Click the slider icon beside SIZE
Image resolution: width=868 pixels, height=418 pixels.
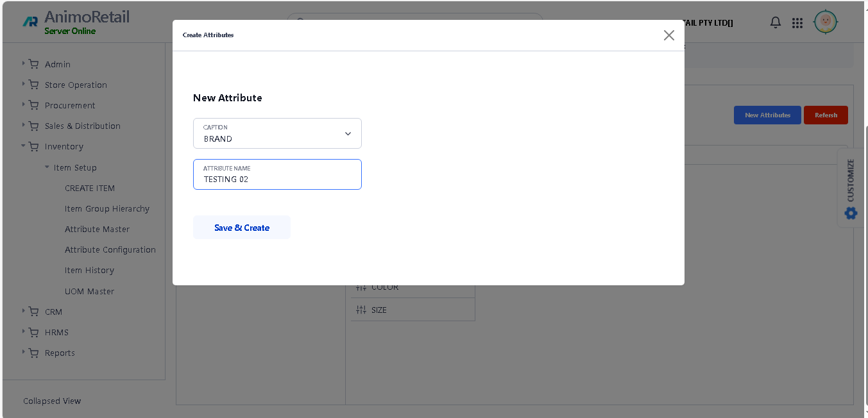361,310
